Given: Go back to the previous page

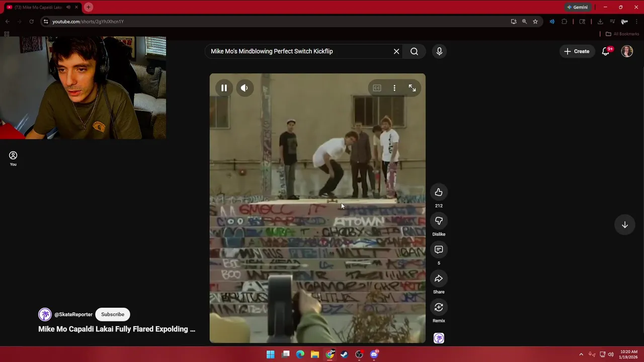Looking at the screenshot, I should 8,22.
